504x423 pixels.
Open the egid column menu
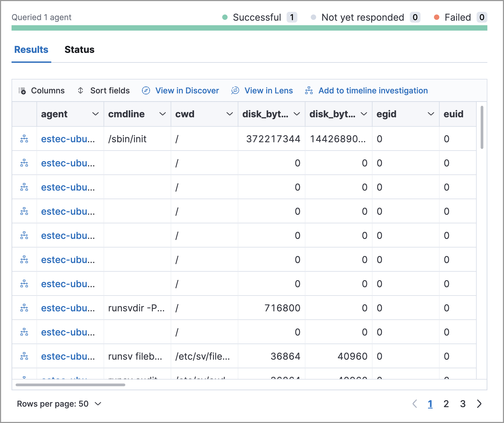coord(431,114)
